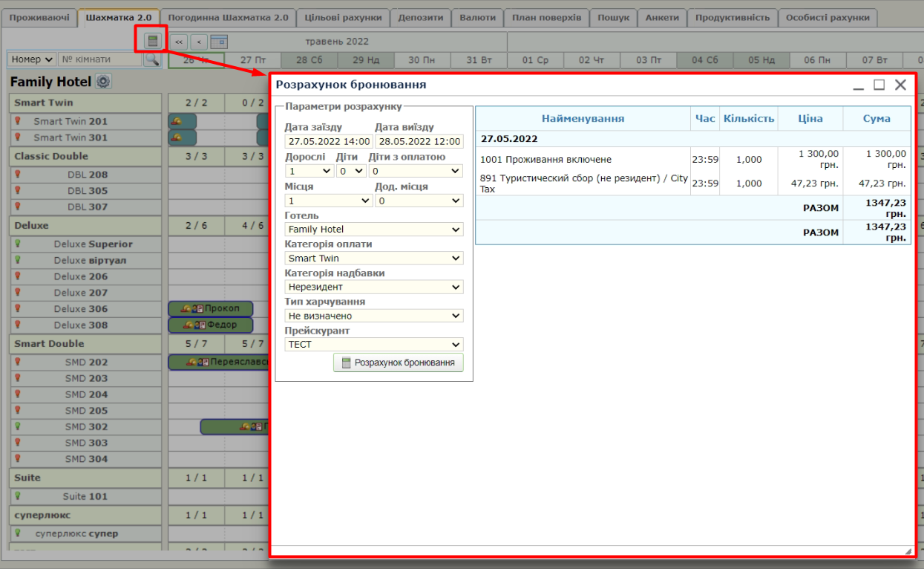The width and height of the screenshot is (924, 569).
Task: Click the Дата заїзду date field
Action: (x=329, y=141)
